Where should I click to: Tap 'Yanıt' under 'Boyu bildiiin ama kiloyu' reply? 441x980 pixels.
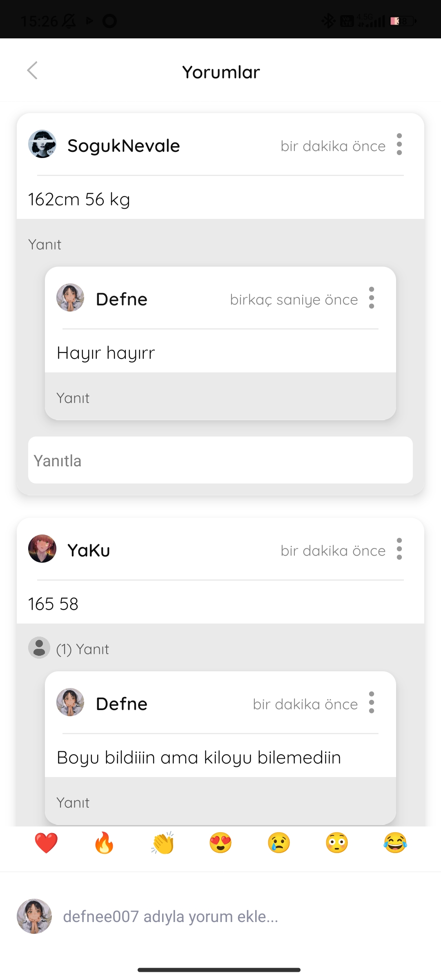point(73,803)
